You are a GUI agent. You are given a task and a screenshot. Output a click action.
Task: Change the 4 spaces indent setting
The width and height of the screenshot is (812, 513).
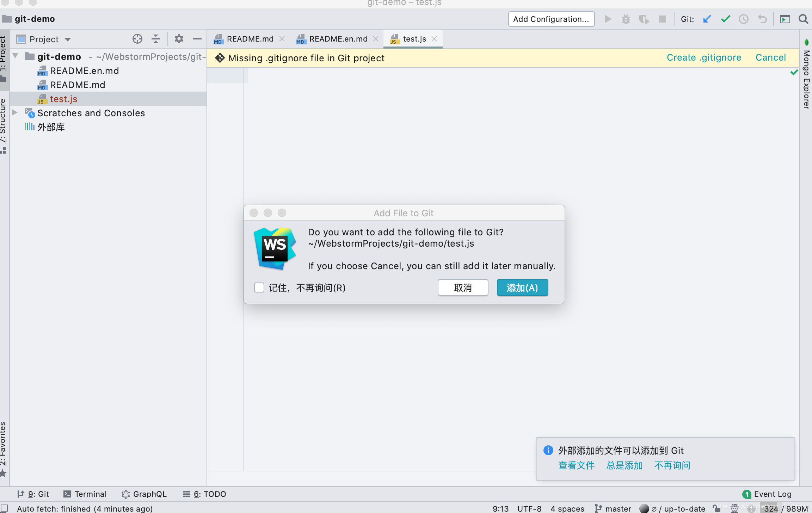567,508
